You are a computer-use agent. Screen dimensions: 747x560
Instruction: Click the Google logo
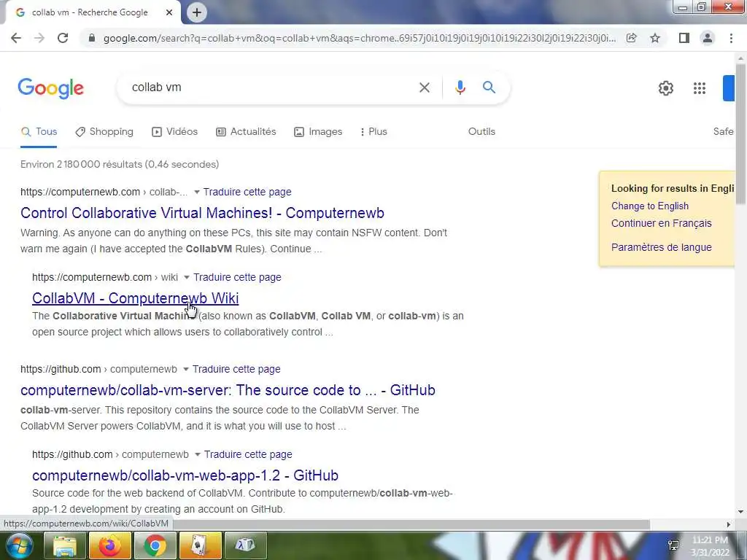coord(50,88)
